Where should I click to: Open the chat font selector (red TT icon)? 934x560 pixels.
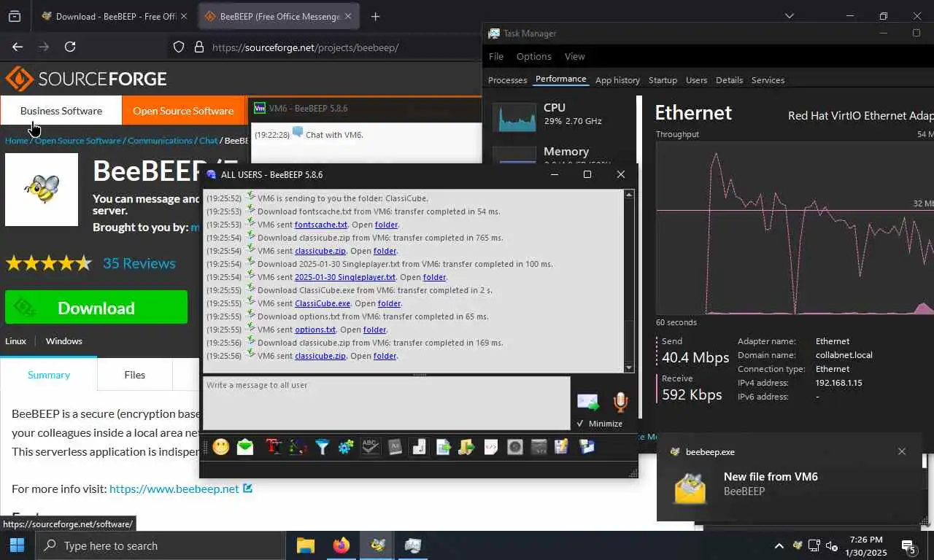click(274, 447)
